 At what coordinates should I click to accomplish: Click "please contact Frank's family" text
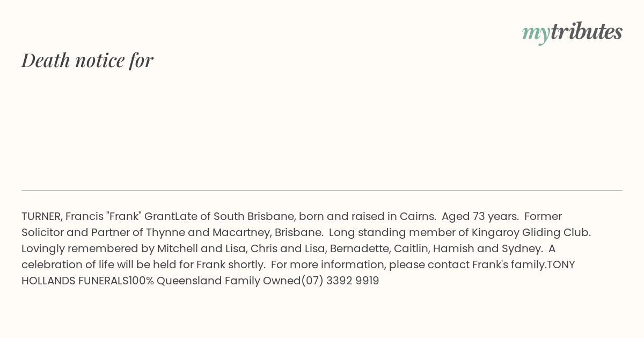tap(467, 264)
